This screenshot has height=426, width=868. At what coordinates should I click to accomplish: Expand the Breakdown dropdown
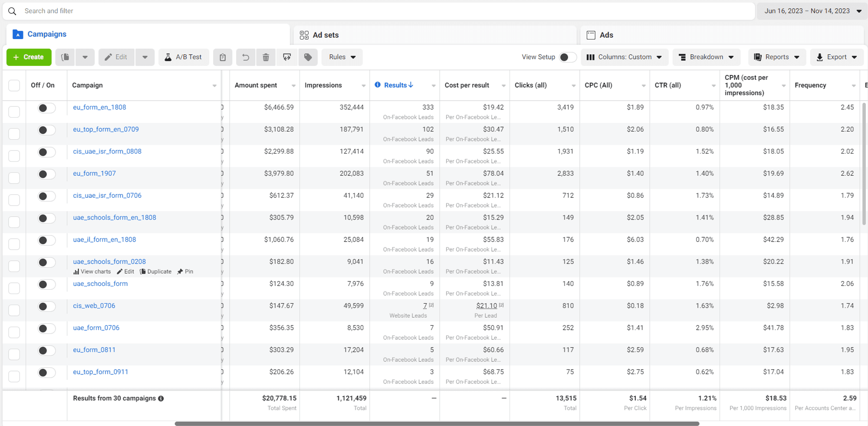coord(706,57)
